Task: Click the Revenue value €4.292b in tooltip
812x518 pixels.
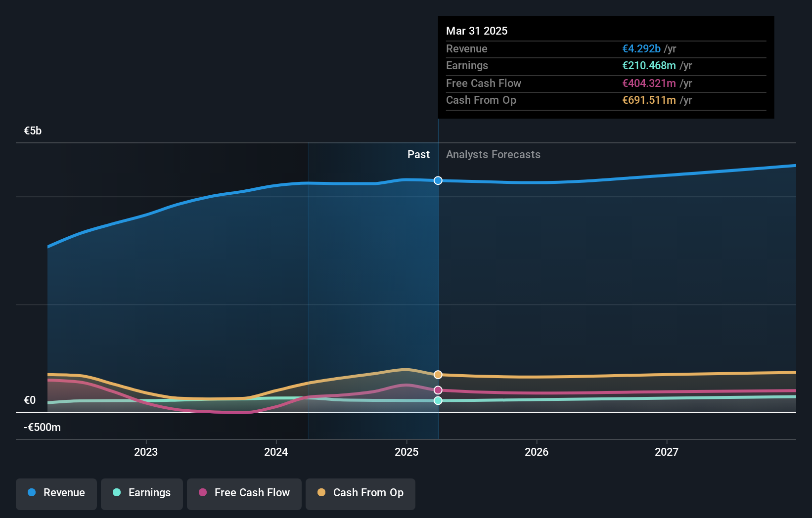Action: pyautogui.click(x=641, y=48)
